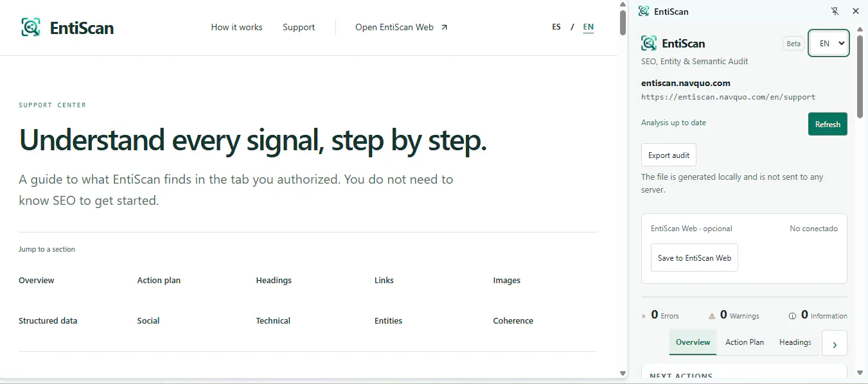This screenshot has height=384, width=868.
Task: Click the "entiscan.navquo.com" domain text
Action: click(x=686, y=83)
